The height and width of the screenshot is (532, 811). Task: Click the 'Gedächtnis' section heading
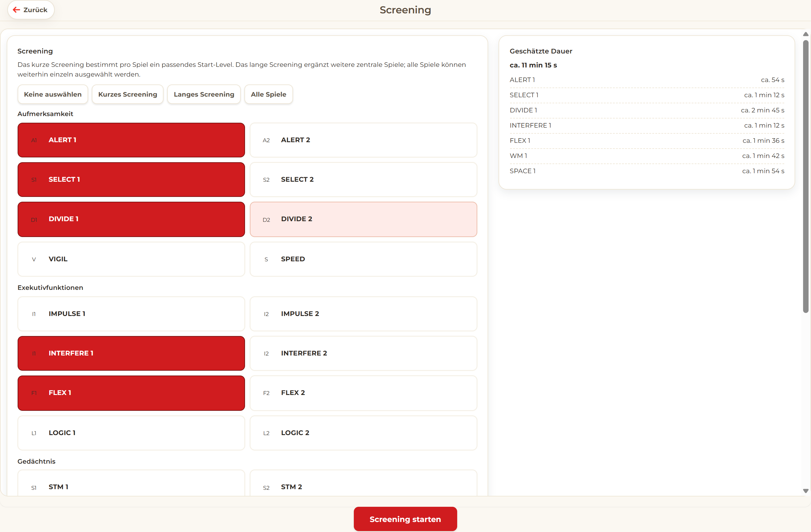point(36,461)
